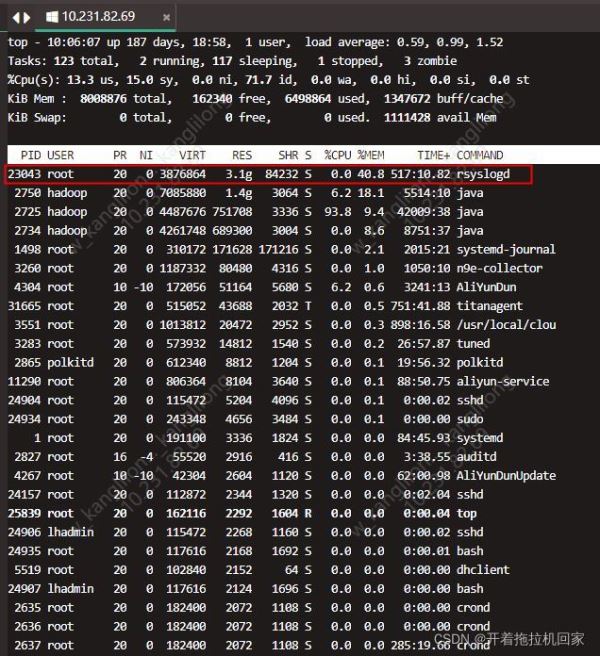Click the aliyun-service command
600x656 pixels.
tap(503, 381)
